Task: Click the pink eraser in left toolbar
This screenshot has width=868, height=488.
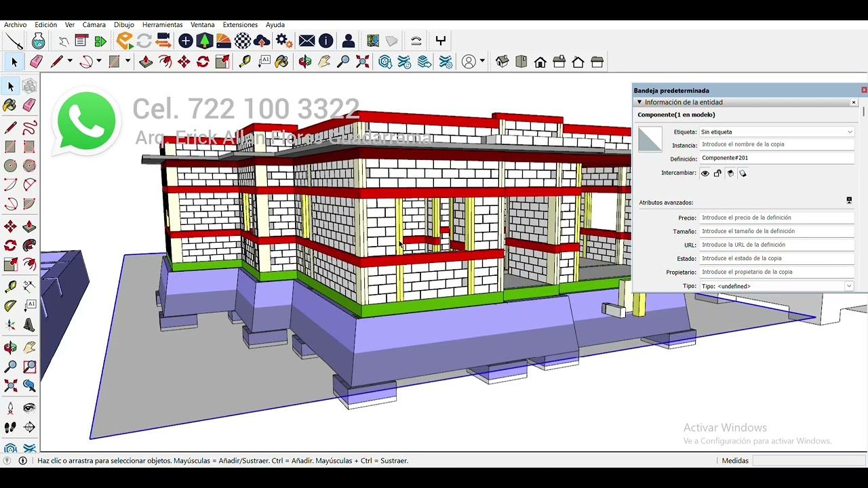Action: [29, 105]
